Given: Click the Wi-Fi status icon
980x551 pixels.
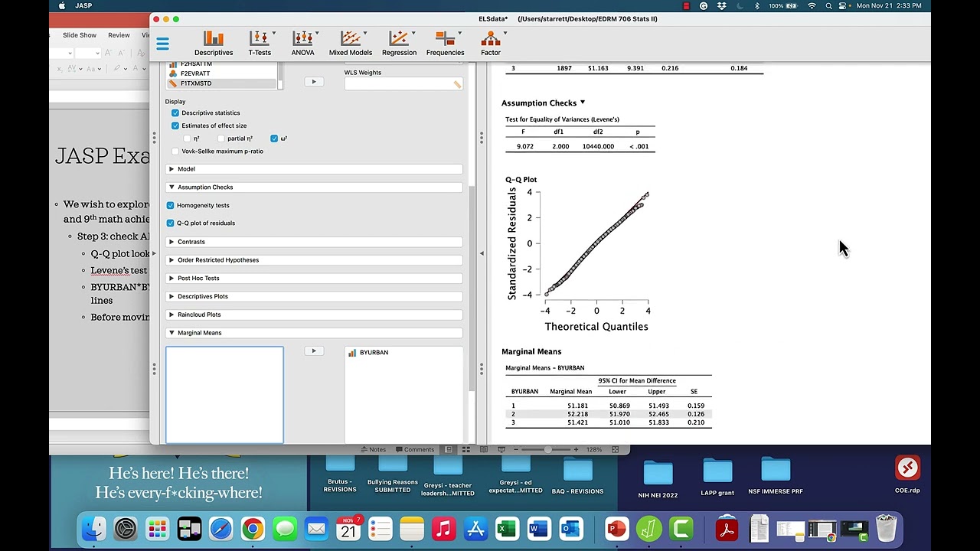Looking at the screenshot, I should (812, 6).
